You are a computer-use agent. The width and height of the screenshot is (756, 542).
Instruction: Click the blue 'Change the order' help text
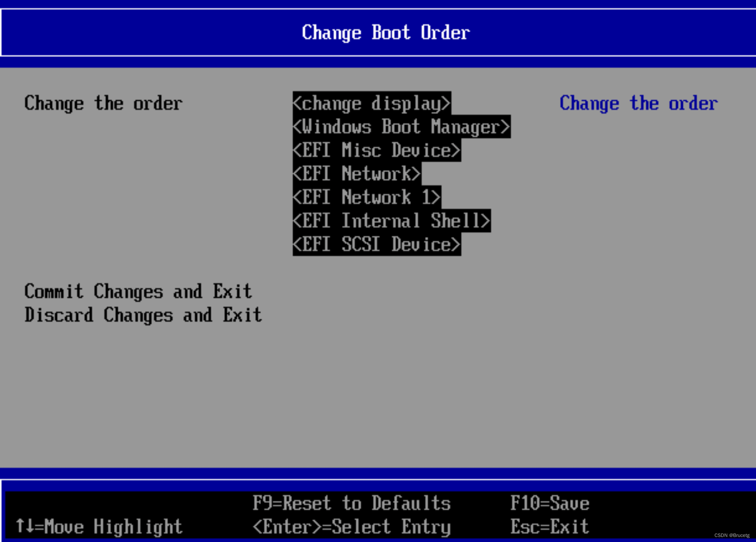coord(639,103)
